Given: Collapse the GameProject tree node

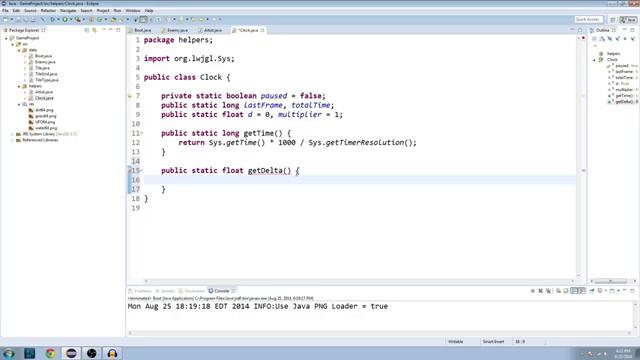Looking at the screenshot, I should [7, 38].
